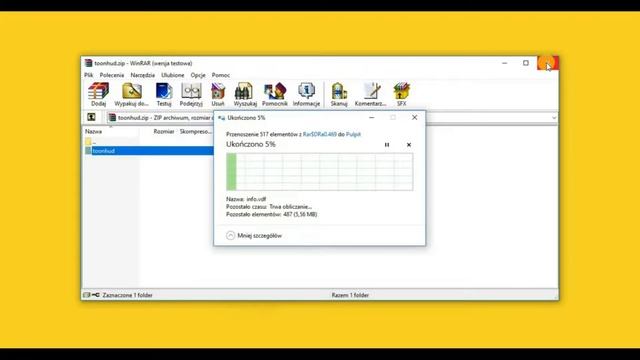This screenshot has width=640, height=360.
Task: Start the Skanuj virus scan
Action: click(339, 94)
